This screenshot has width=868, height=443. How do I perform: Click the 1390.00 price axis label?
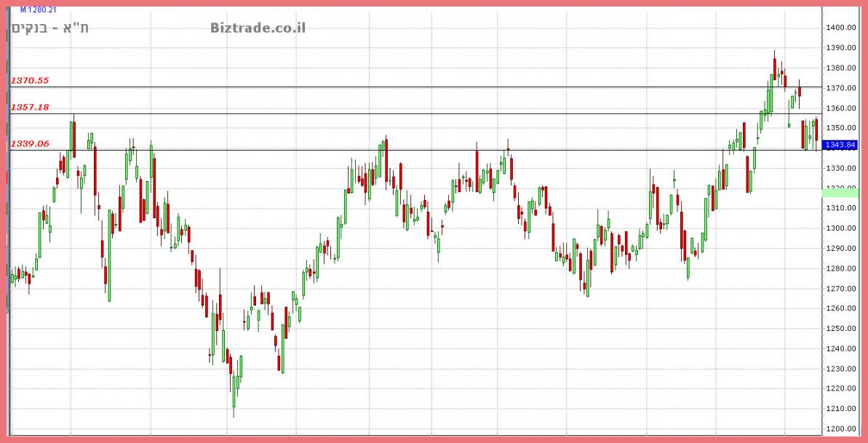(x=840, y=48)
